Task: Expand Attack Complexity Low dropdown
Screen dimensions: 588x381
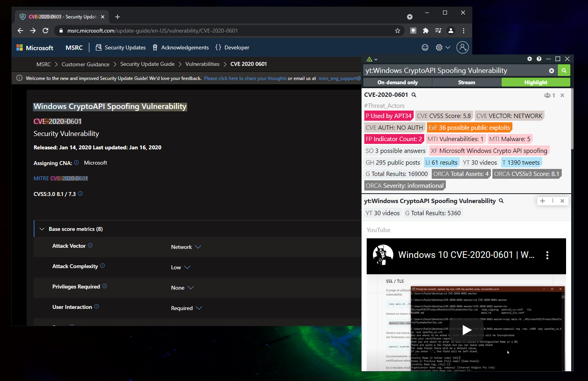Action: [x=181, y=267]
